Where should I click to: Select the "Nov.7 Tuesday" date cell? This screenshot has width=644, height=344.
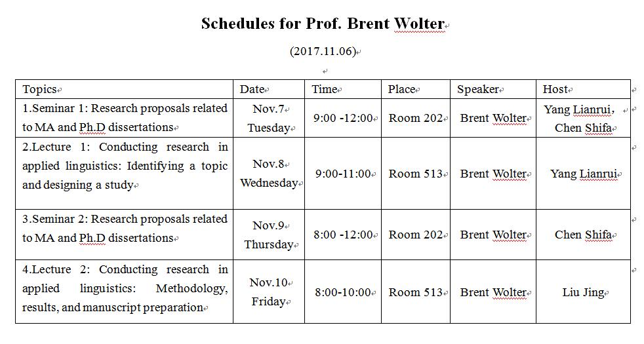click(269, 119)
